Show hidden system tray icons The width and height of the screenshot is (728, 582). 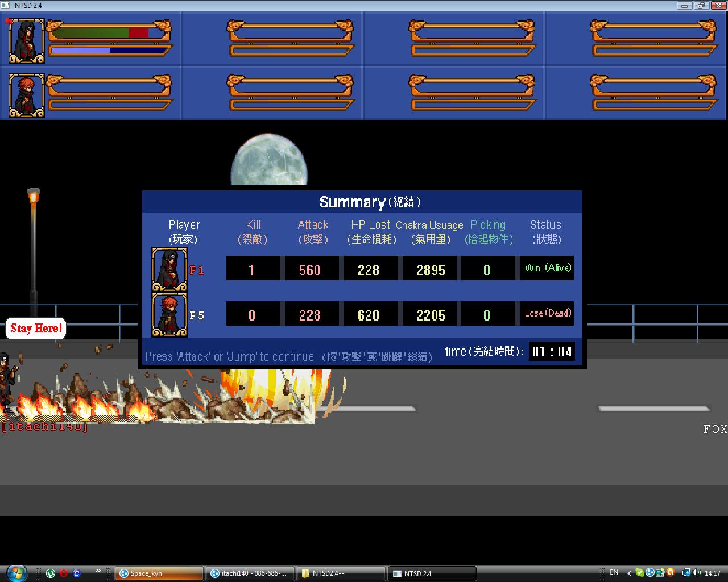[629, 573]
